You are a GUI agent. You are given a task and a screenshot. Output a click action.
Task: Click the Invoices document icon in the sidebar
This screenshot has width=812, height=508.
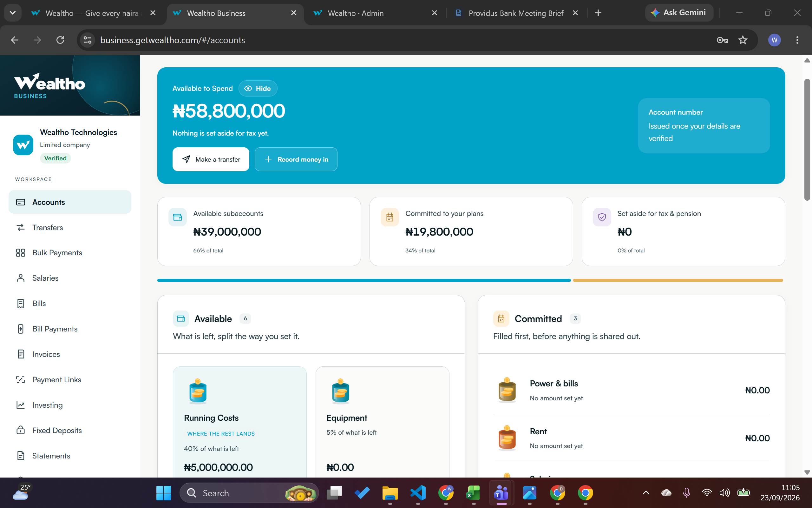(x=21, y=354)
